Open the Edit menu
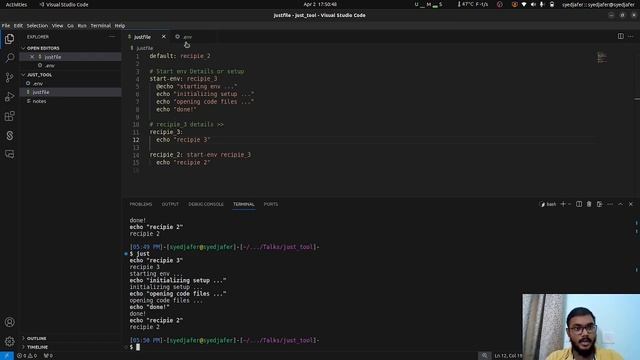 pos(18,25)
